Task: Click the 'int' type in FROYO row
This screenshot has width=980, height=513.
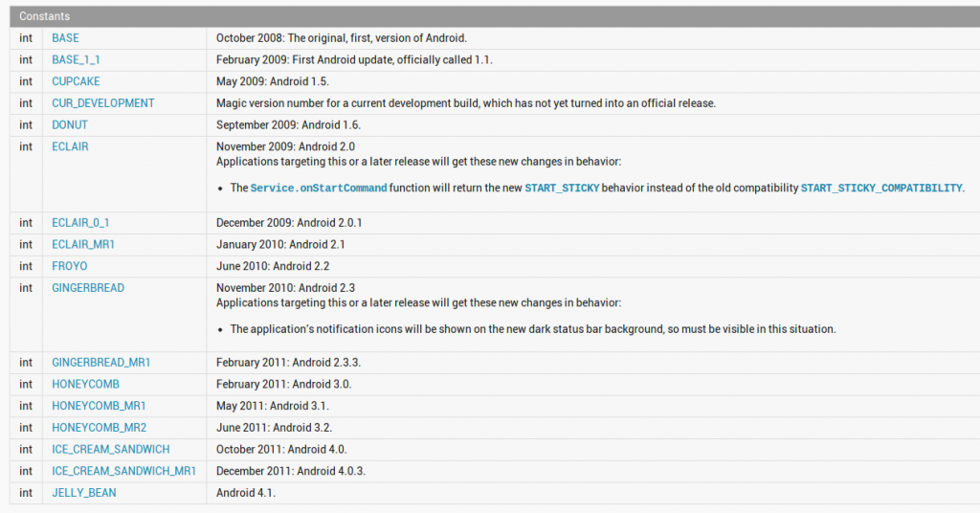Action: point(26,266)
